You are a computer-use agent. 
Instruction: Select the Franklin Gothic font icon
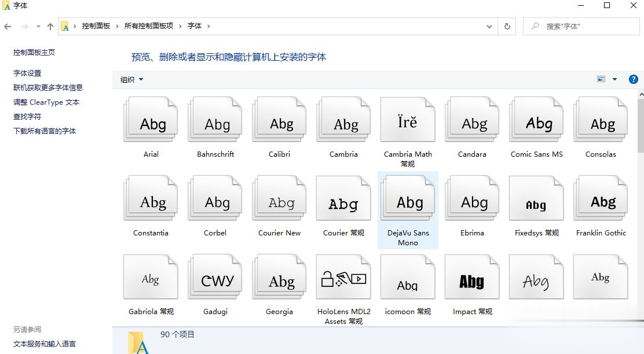[601, 198]
